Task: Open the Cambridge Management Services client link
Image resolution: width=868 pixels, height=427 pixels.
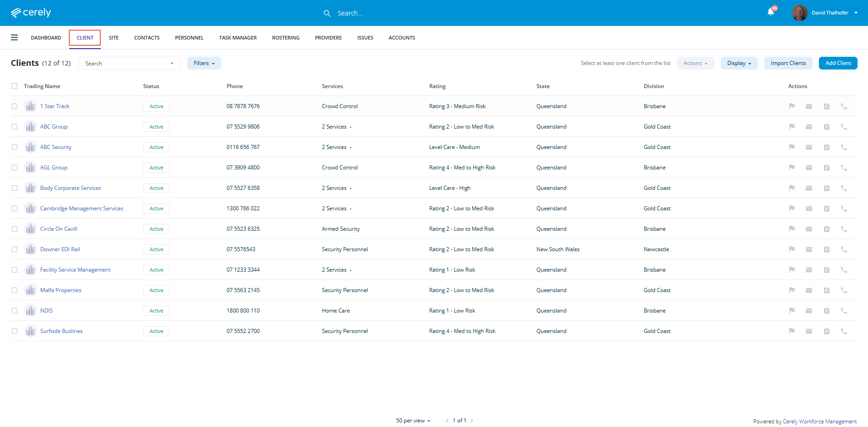Action: pyautogui.click(x=82, y=209)
